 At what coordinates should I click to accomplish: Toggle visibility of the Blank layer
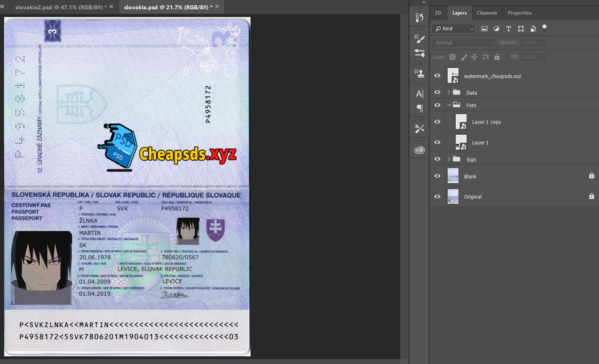(437, 176)
